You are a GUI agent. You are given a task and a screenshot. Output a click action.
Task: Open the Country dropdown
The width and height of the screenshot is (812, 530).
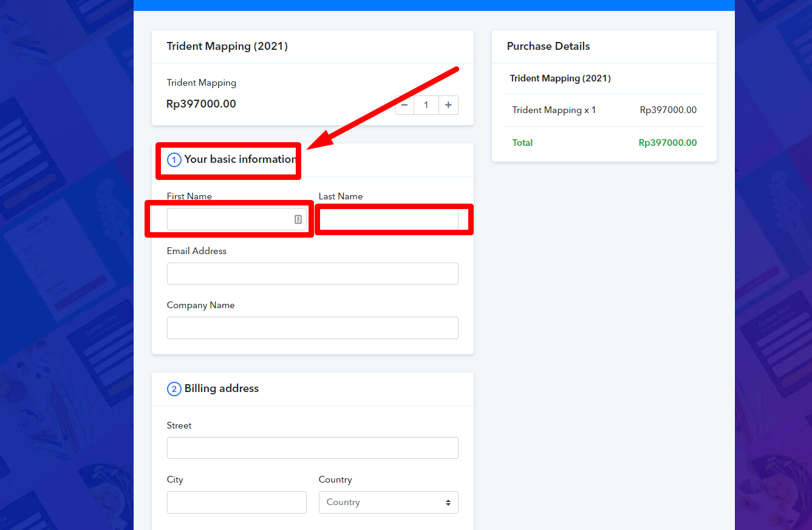click(389, 502)
